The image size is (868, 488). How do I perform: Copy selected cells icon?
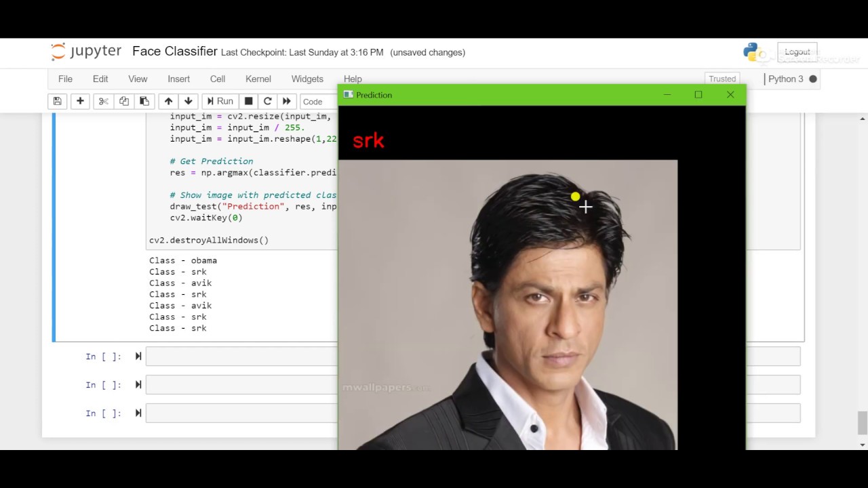123,101
